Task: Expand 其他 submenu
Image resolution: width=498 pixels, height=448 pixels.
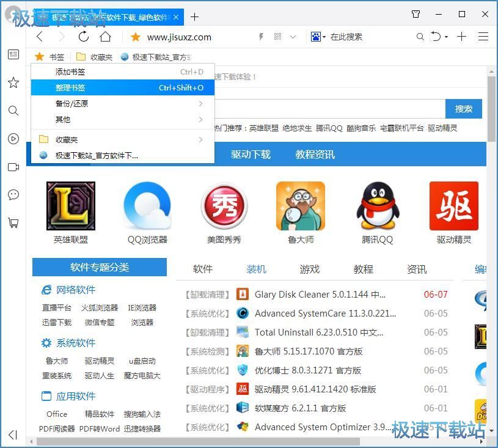Action: point(123,119)
